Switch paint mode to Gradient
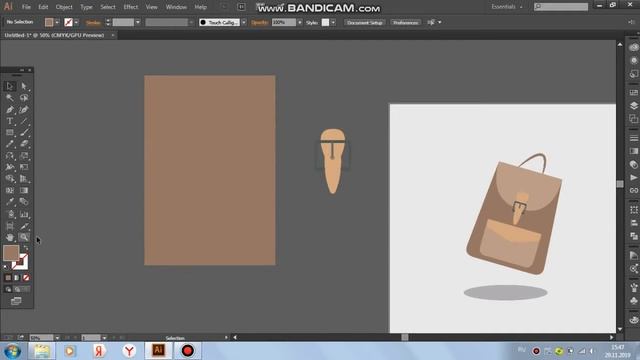Screen dimensions: 640x360 coord(17,278)
